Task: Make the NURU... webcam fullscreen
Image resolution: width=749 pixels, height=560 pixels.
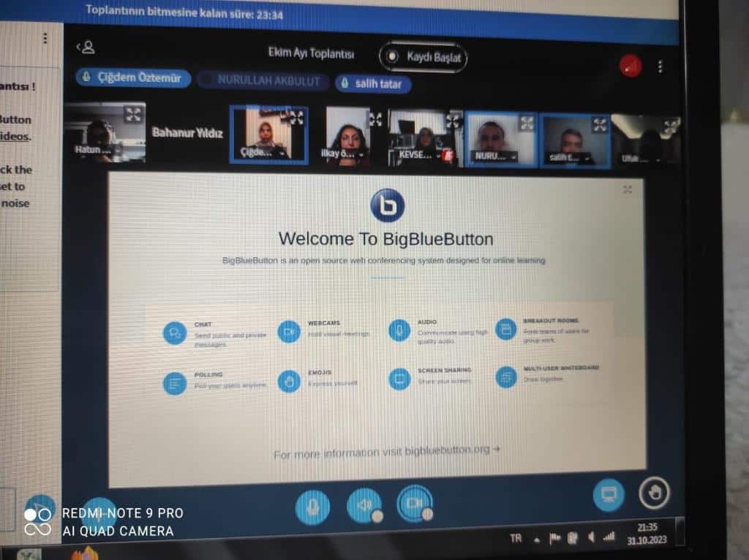Action: pyautogui.click(x=527, y=123)
